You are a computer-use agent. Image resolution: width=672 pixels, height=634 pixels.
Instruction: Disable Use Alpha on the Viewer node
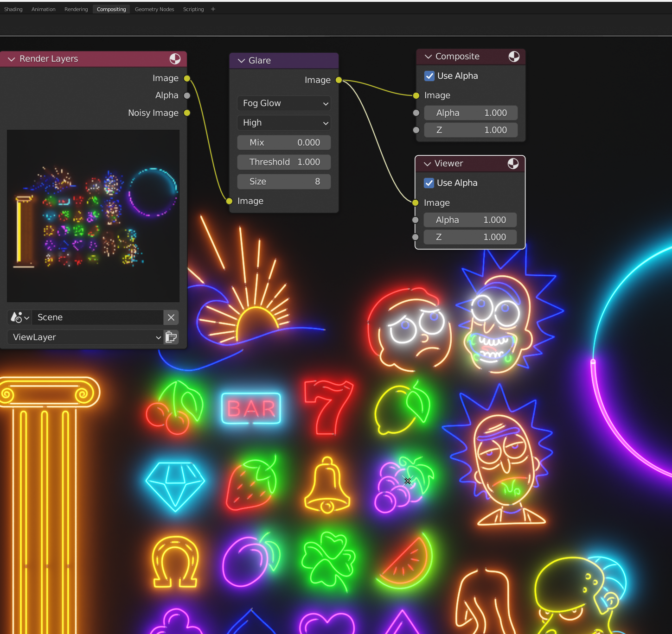[429, 183]
